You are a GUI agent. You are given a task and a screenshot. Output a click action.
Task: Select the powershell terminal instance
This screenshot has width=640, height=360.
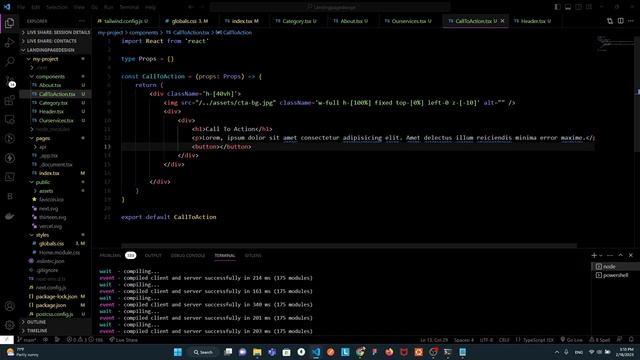[x=615, y=275]
